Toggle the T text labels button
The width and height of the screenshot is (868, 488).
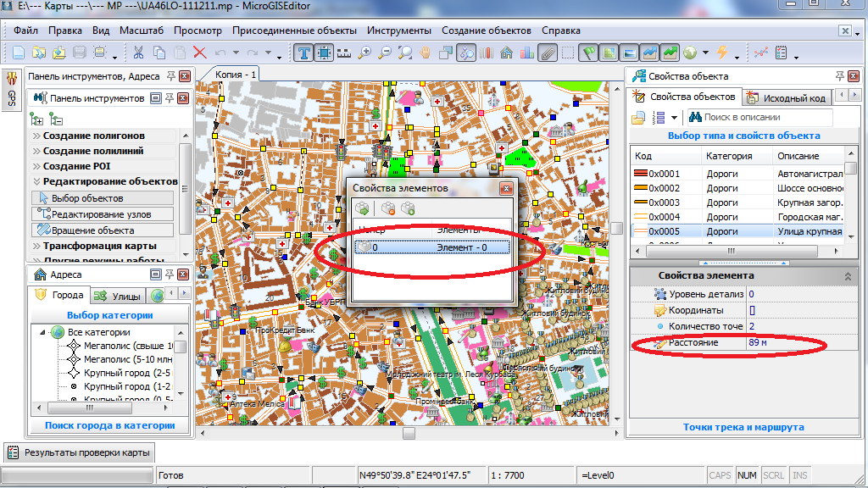pyautogui.click(x=304, y=53)
